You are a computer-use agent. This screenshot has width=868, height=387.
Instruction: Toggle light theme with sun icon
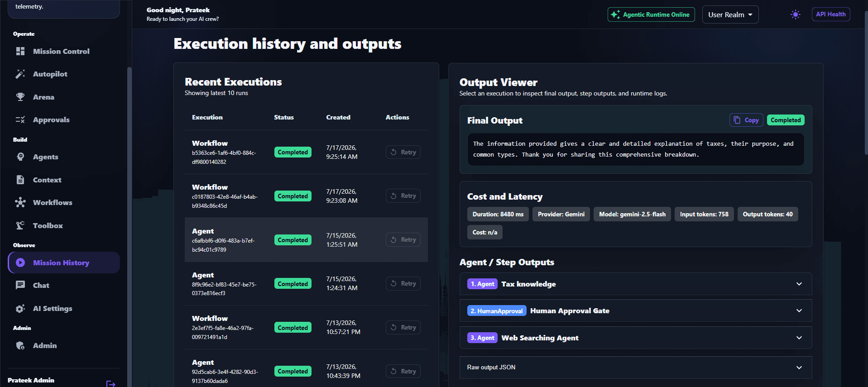tap(796, 14)
